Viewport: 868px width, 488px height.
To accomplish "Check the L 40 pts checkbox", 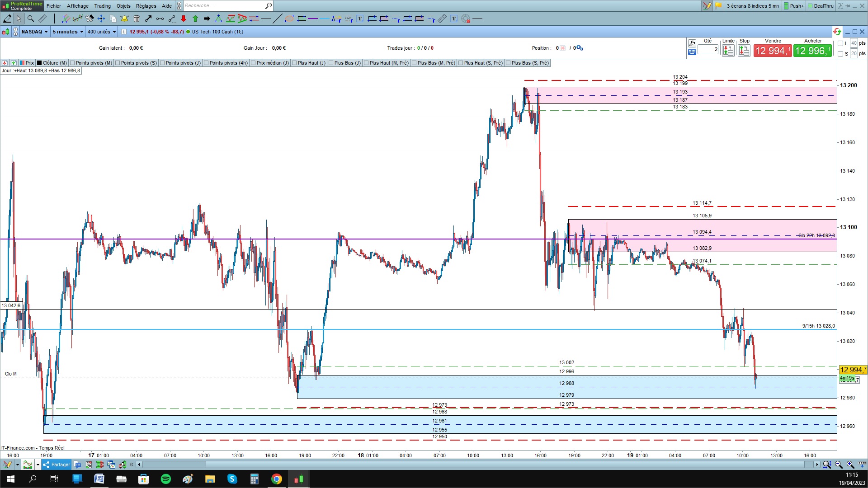I will pos(840,43).
